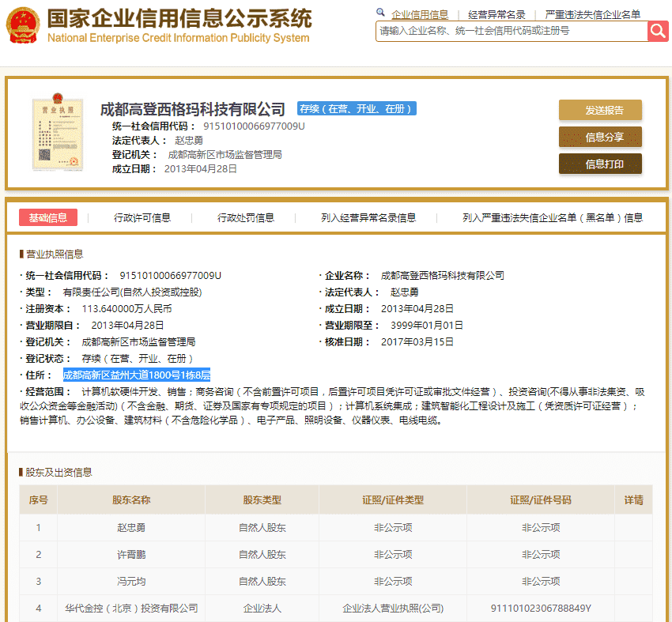Click the National Enterprise Credit Information Publicity System subtitle

179,38
